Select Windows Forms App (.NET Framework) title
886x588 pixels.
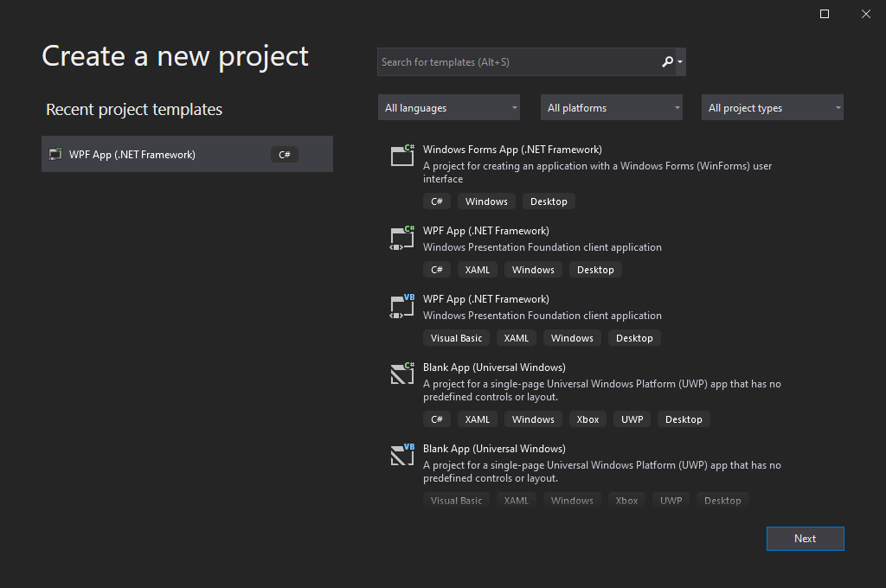(x=512, y=149)
